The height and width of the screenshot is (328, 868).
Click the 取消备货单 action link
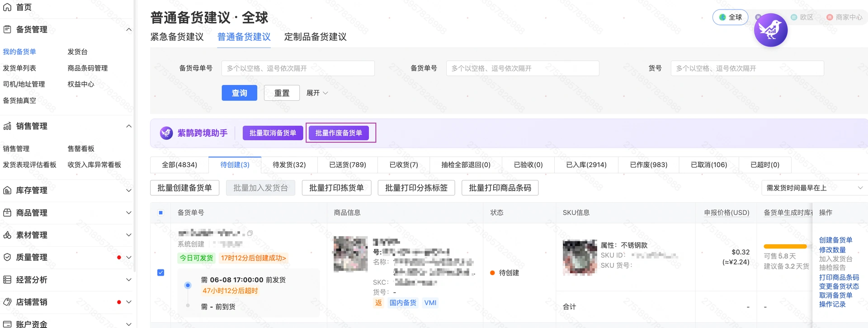pos(835,295)
